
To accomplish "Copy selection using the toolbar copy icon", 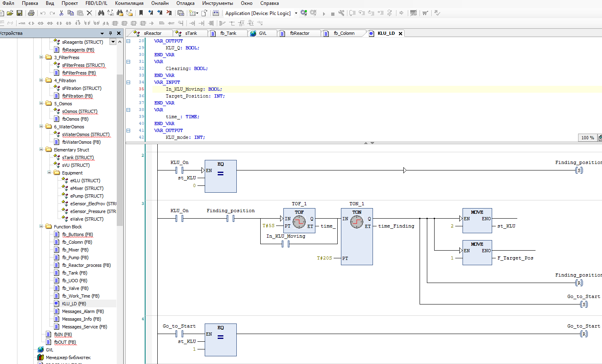I will [x=71, y=13].
